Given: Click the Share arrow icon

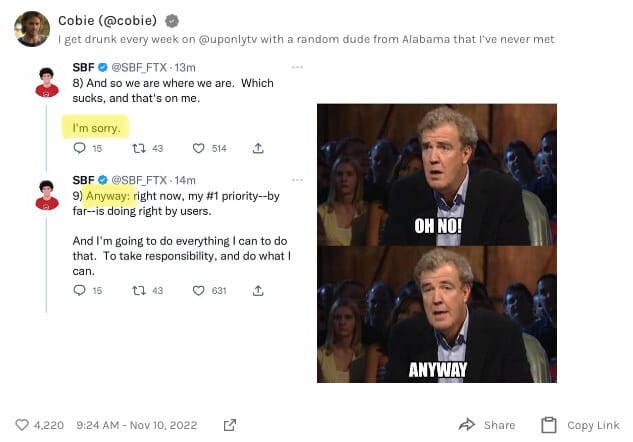Looking at the screenshot, I should pos(467,425).
